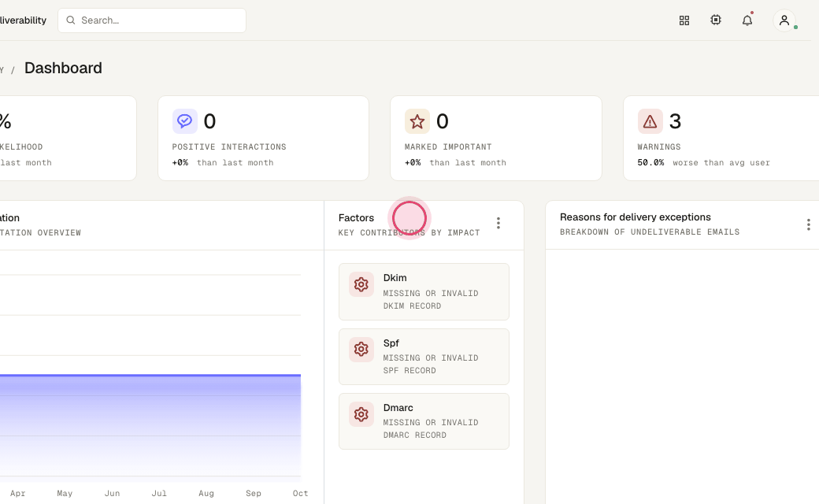Select the Spf missing record card
The image size is (819, 504).
(x=424, y=357)
